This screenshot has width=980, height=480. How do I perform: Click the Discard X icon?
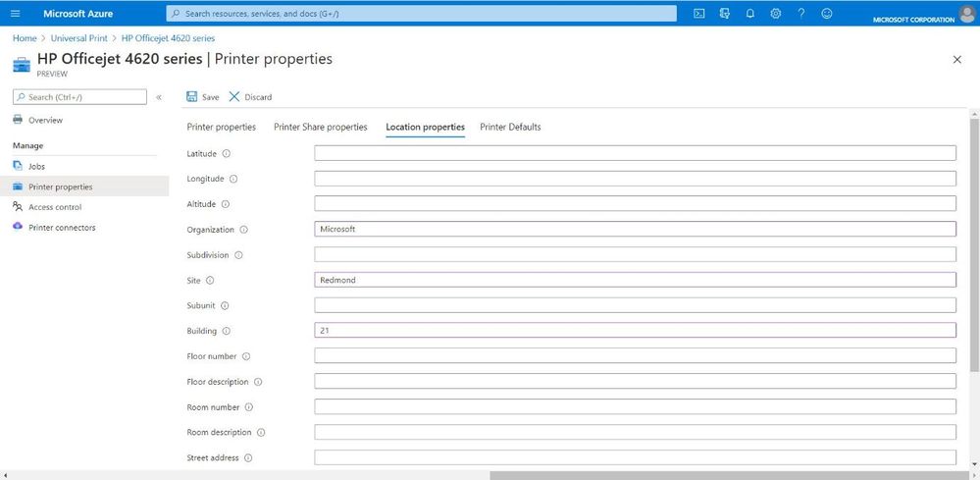click(x=234, y=97)
